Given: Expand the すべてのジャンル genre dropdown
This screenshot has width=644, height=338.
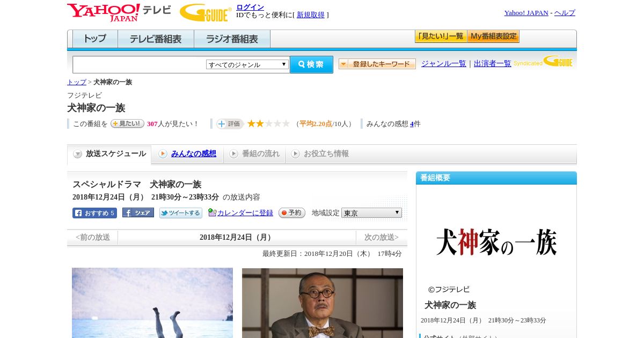Looking at the screenshot, I should point(247,64).
